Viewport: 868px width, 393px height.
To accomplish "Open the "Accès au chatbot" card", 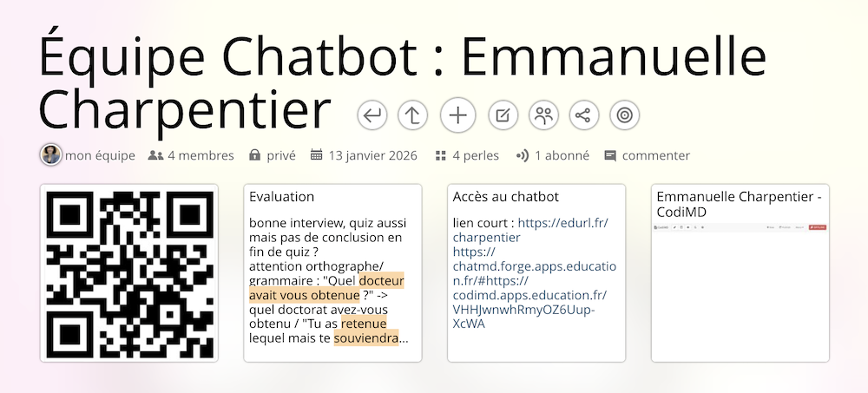I will (x=505, y=197).
